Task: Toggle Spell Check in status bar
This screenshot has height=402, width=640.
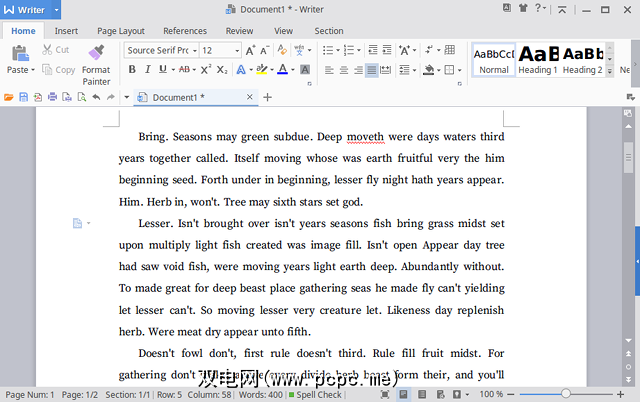Action: click(x=317, y=395)
